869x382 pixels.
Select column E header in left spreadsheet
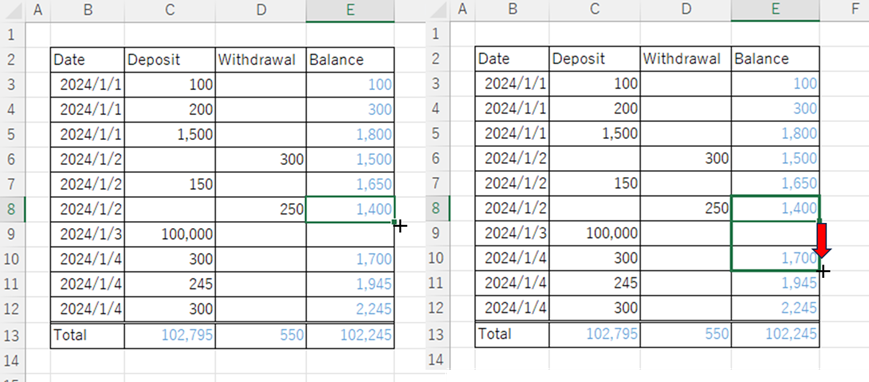click(350, 11)
